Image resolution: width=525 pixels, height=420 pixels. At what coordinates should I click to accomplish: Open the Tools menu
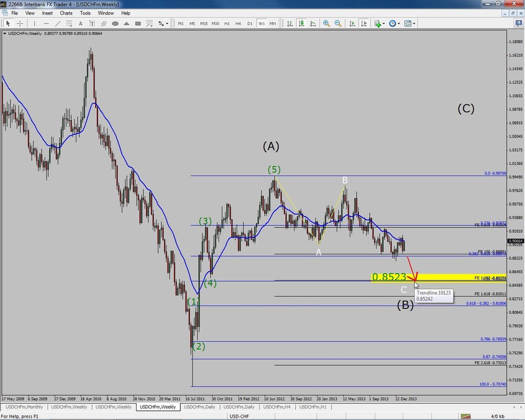pyautogui.click(x=85, y=13)
